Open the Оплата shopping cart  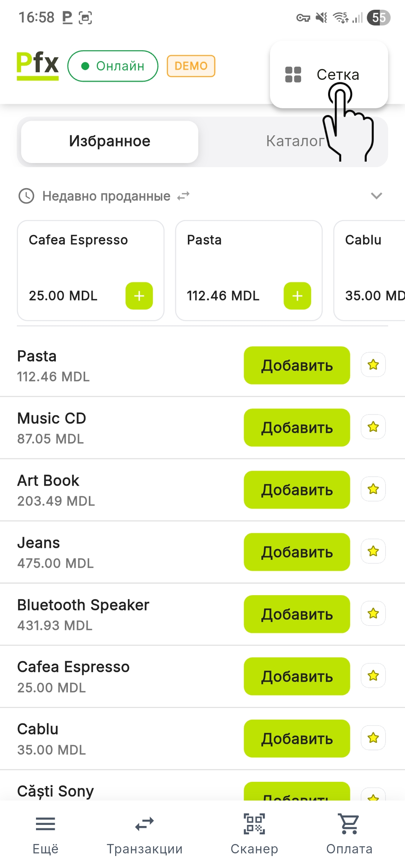click(x=349, y=833)
